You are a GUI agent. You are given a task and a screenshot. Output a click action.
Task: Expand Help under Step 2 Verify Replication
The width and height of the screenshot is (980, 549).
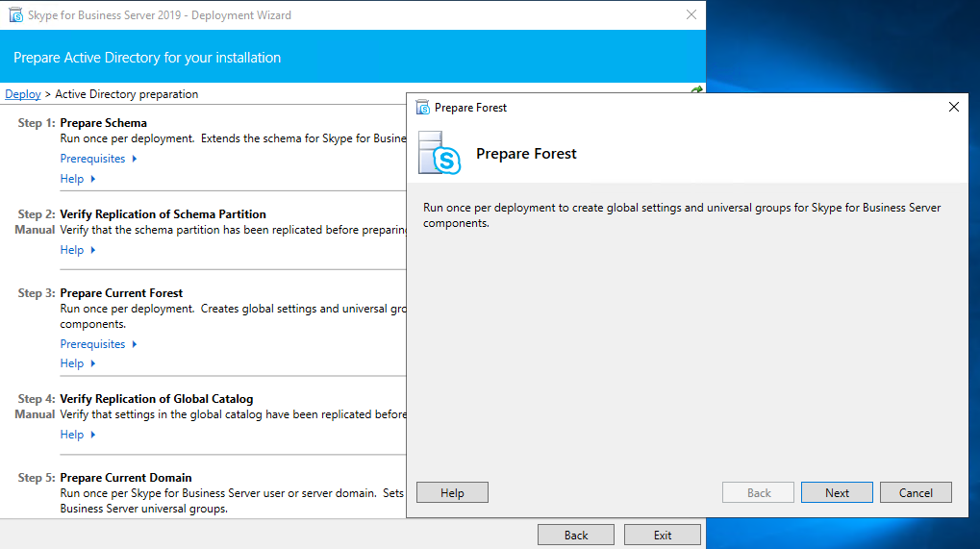pyautogui.click(x=78, y=250)
